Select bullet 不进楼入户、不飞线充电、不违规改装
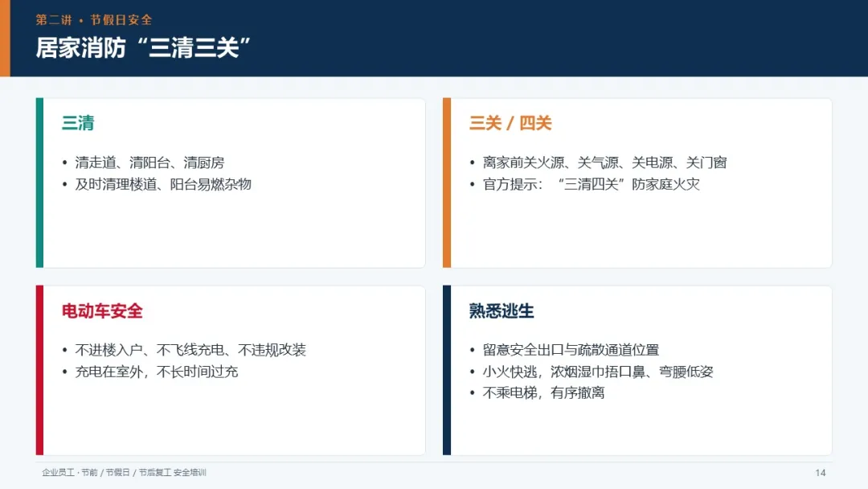This screenshot has width=868, height=489. point(190,349)
